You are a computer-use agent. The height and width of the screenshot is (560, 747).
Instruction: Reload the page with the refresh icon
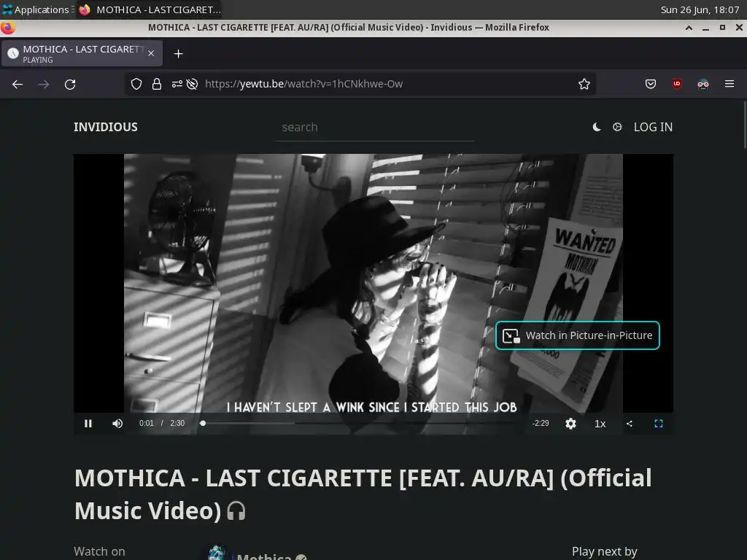point(70,85)
